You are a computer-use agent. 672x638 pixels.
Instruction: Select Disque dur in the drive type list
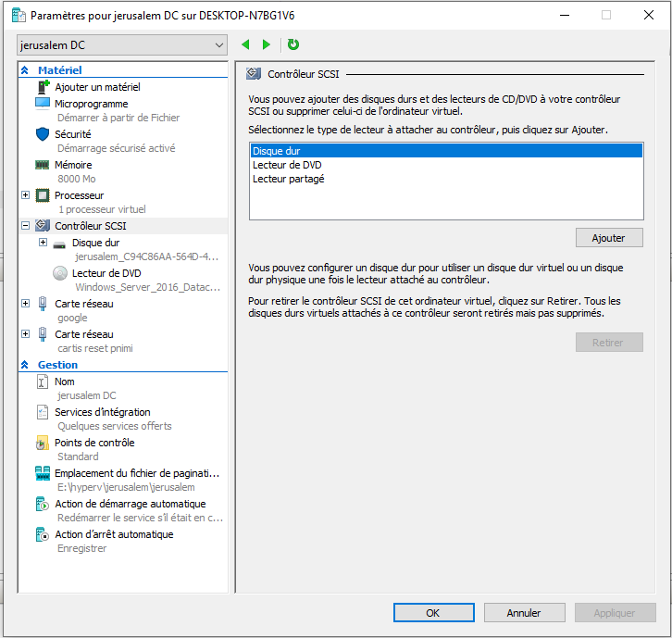(446, 151)
